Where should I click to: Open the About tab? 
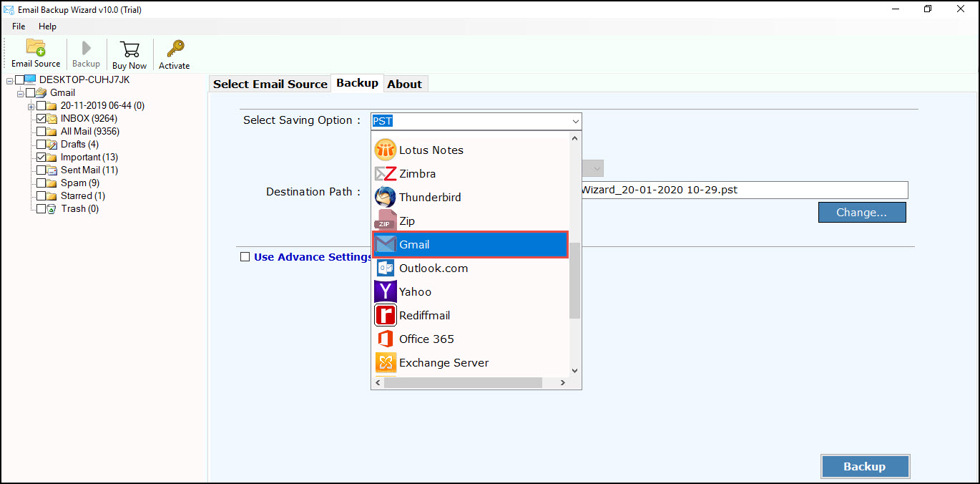(x=405, y=84)
